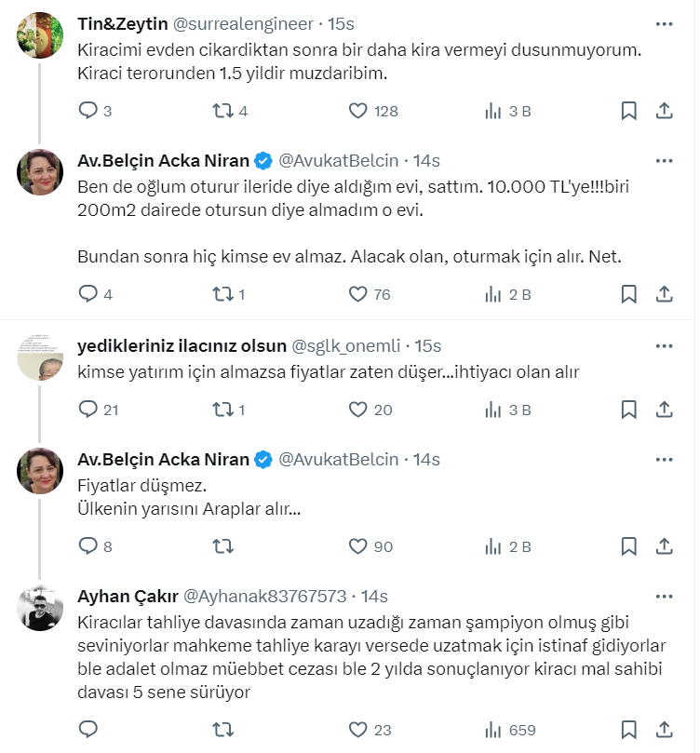Retweet Ayhan Çakır's tweet
This screenshot has height=753, width=700.
[x=222, y=730]
